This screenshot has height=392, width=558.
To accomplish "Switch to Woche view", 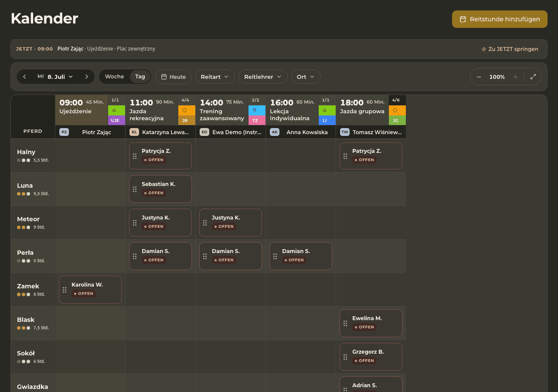I will pos(115,77).
